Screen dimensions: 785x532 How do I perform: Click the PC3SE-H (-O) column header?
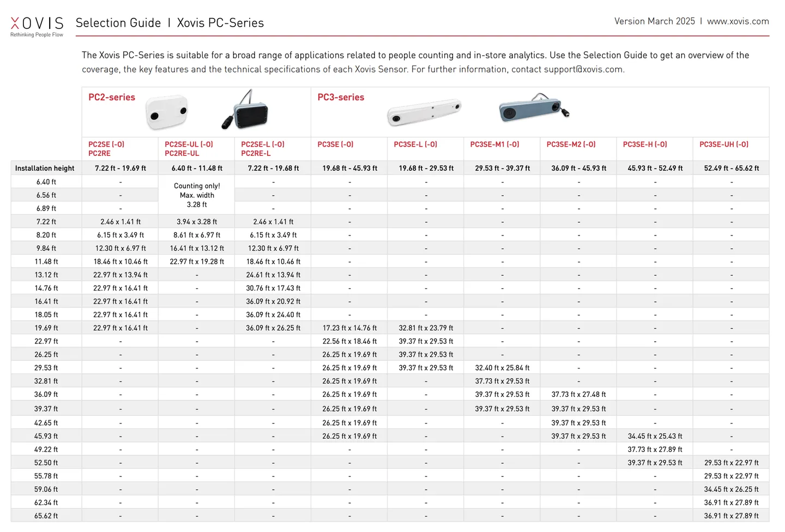tap(645, 144)
